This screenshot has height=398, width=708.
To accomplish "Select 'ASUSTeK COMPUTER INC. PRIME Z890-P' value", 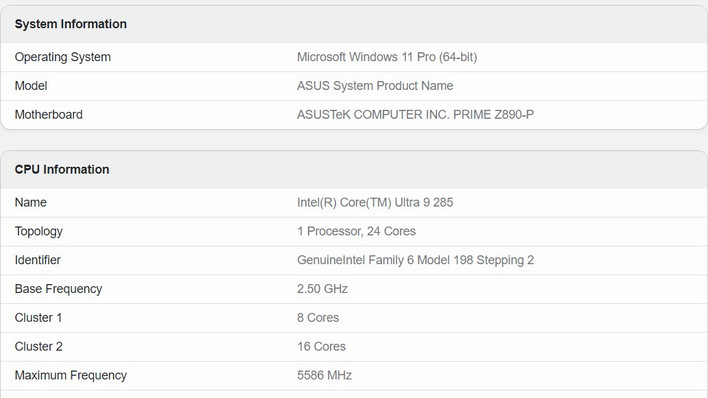I will coord(415,115).
